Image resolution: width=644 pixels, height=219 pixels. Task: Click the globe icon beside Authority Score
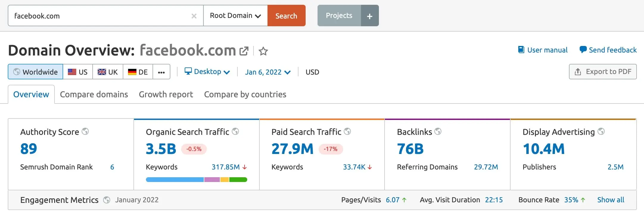pyautogui.click(x=85, y=132)
